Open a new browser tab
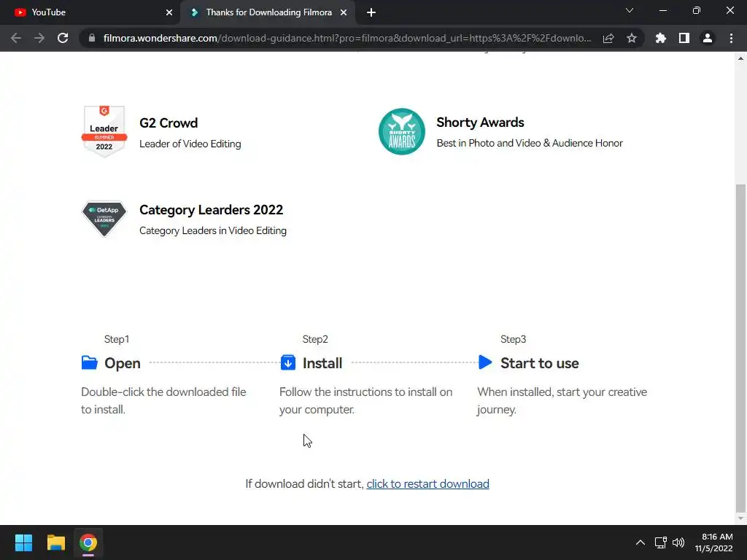747x560 pixels. click(371, 12)
